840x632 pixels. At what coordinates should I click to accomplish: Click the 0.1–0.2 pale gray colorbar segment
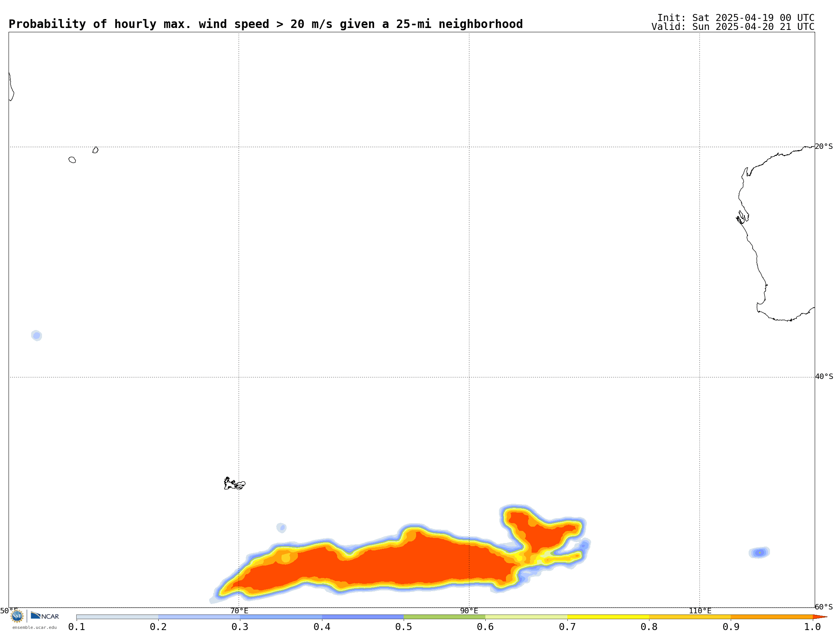pyautogui.click(x=117, y=617)
